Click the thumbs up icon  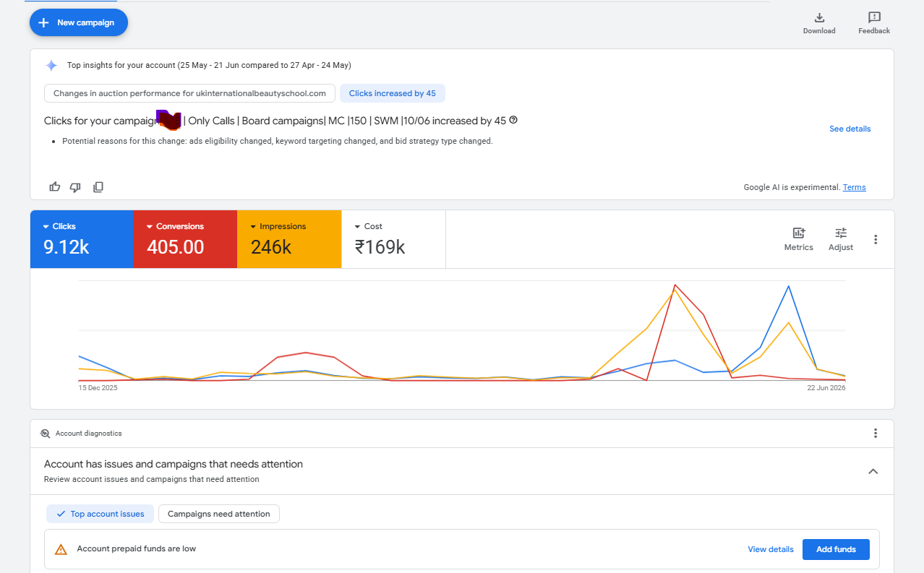(x=55, y=187)
